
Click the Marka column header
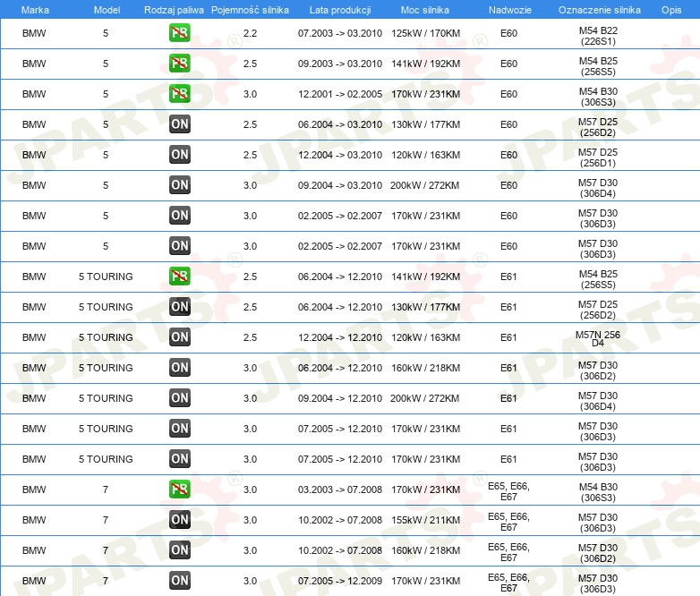point(35,10)
